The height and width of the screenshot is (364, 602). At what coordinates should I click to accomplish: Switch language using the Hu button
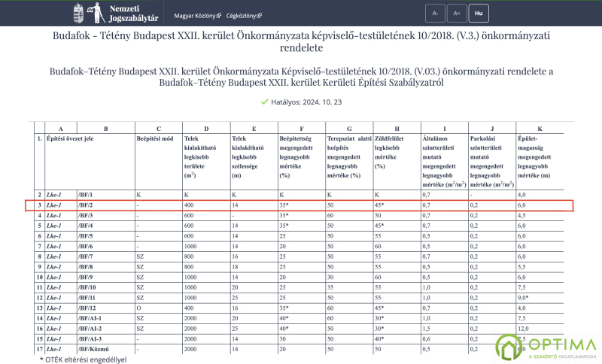pyautogui.click(x=478, y=14)
